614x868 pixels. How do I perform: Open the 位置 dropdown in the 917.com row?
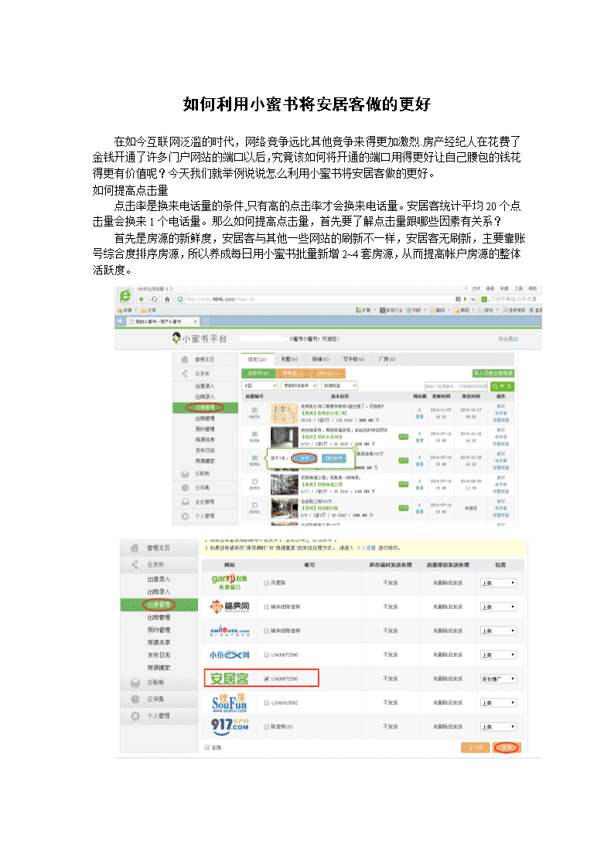[498, 727]
